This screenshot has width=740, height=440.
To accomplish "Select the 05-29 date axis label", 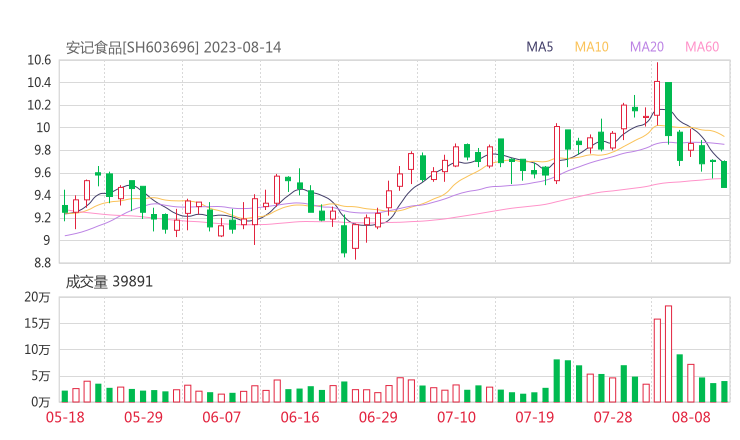I will 144,417.
